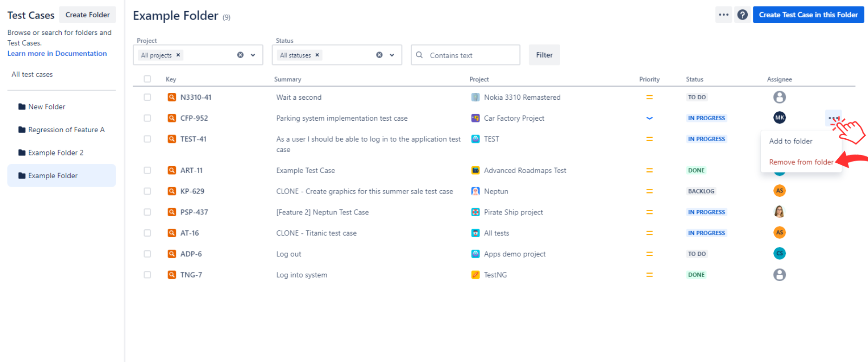Click the AS assignee avatar for KP-629

point(779,190)
